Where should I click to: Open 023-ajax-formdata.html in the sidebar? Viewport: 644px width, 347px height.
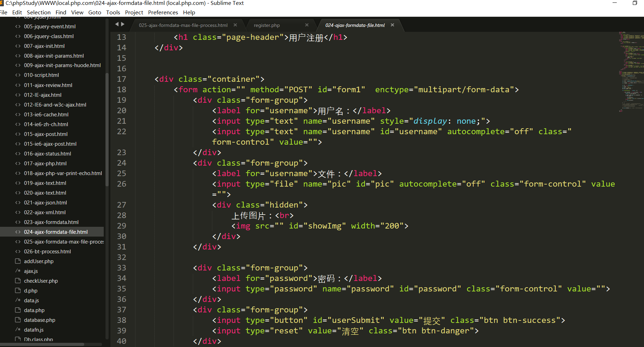[51, 222]
